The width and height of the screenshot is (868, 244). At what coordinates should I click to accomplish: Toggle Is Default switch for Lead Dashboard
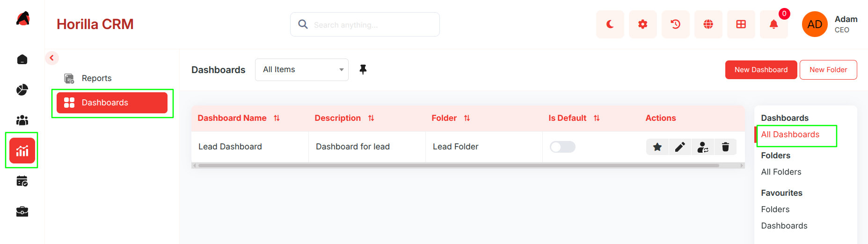562,147
